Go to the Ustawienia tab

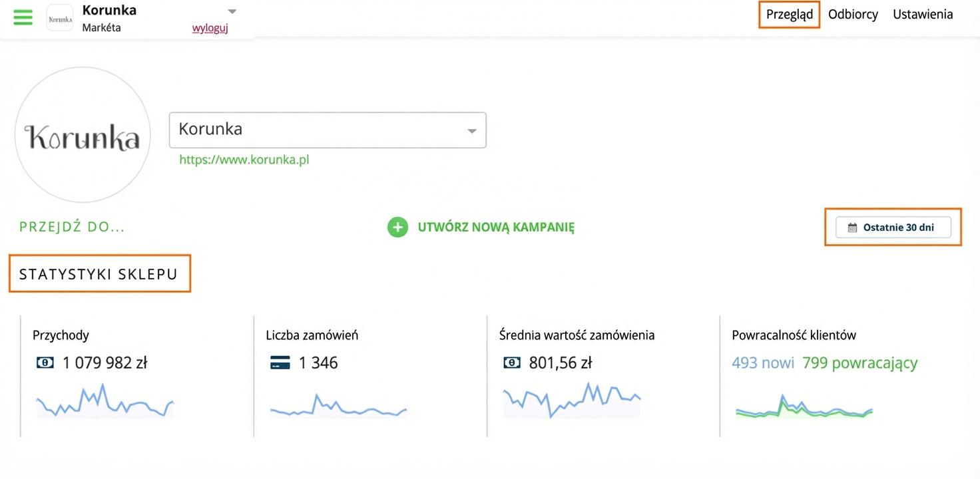(x=923, y=15)
